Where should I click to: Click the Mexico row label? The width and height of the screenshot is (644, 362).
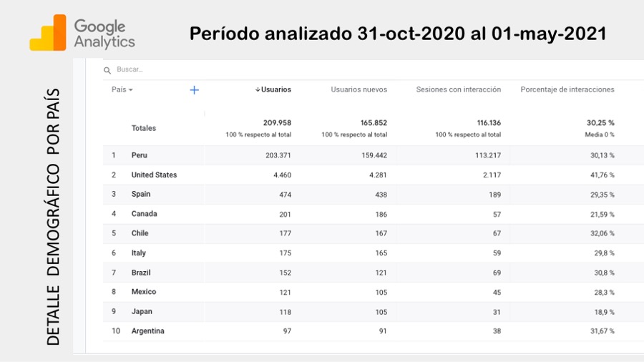tap(143, 292)
